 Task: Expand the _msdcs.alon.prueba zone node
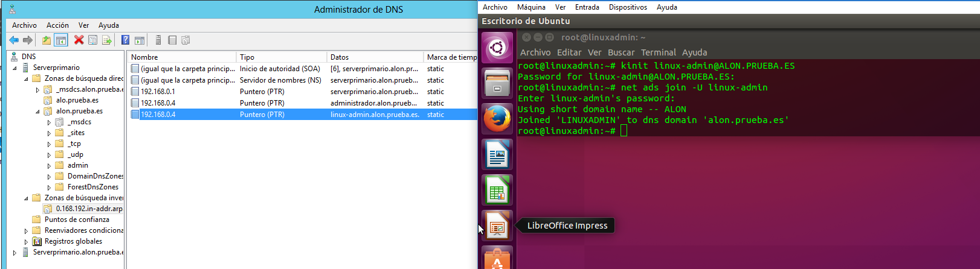pyautogui.click(x=37, y=90)
